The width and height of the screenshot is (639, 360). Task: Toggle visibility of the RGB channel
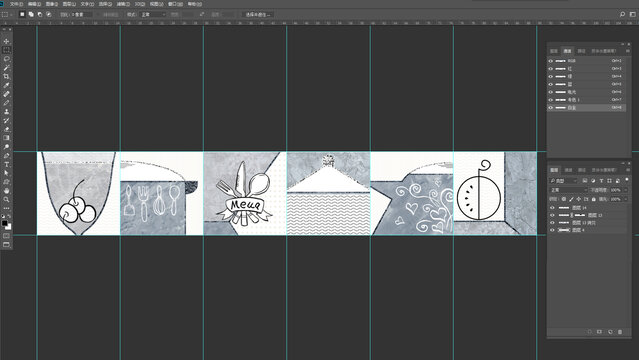551,61
